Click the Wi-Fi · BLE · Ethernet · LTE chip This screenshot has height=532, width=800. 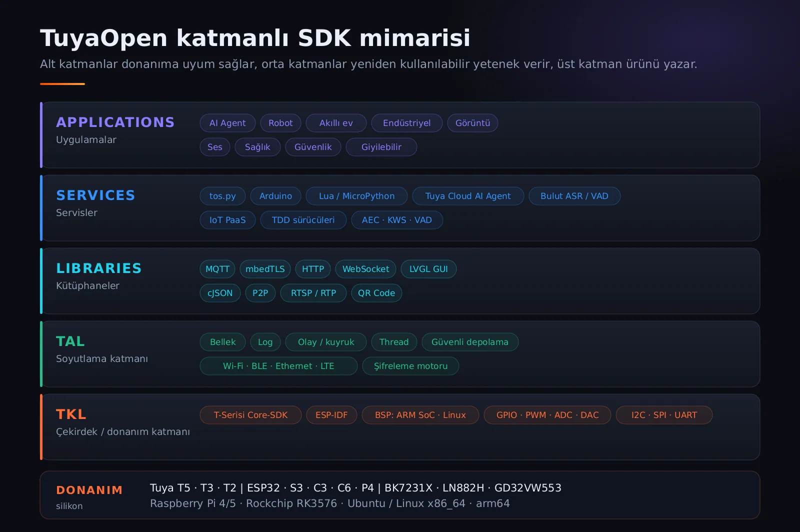pos(278,366)
